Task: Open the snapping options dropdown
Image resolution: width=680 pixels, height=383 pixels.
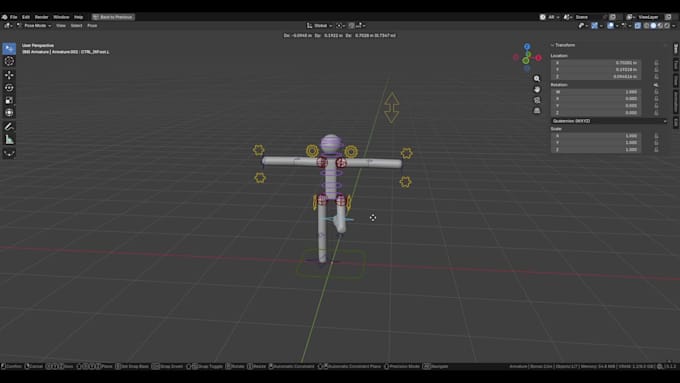Action: pos(360,26)
